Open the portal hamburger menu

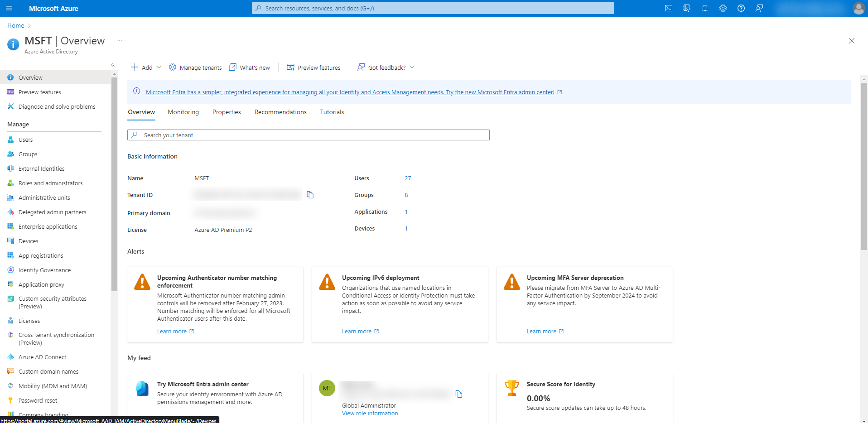point(9,8)
